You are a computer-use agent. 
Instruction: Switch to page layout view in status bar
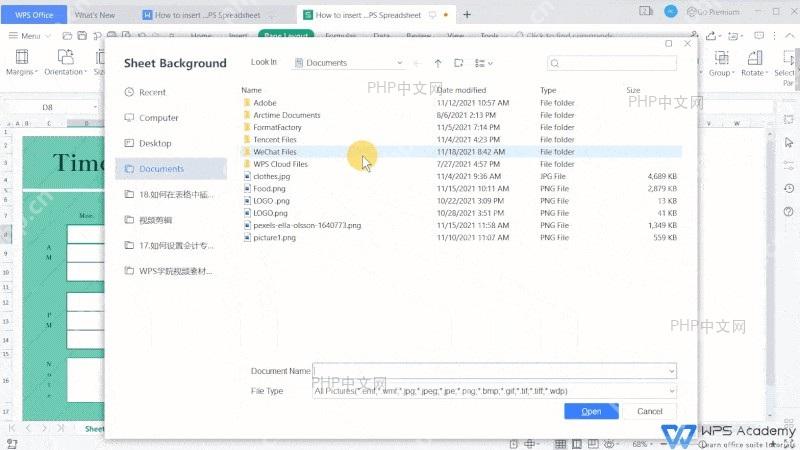pos(577,444)
